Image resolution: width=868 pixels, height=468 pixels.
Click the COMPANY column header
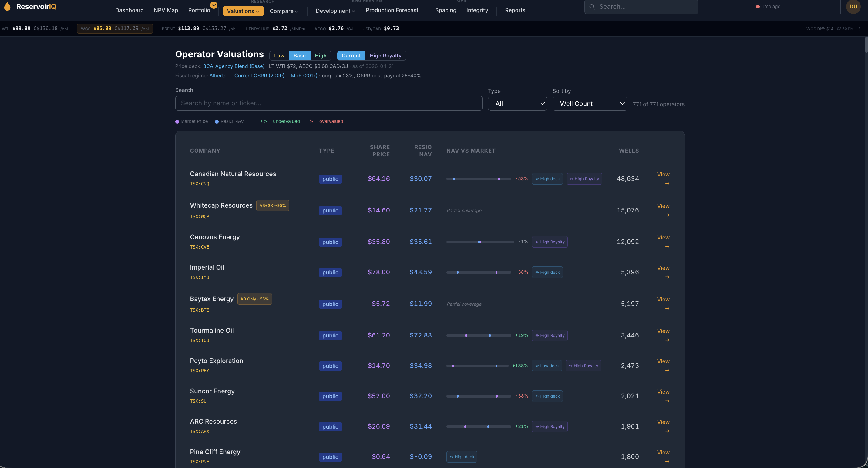(205, 151)
